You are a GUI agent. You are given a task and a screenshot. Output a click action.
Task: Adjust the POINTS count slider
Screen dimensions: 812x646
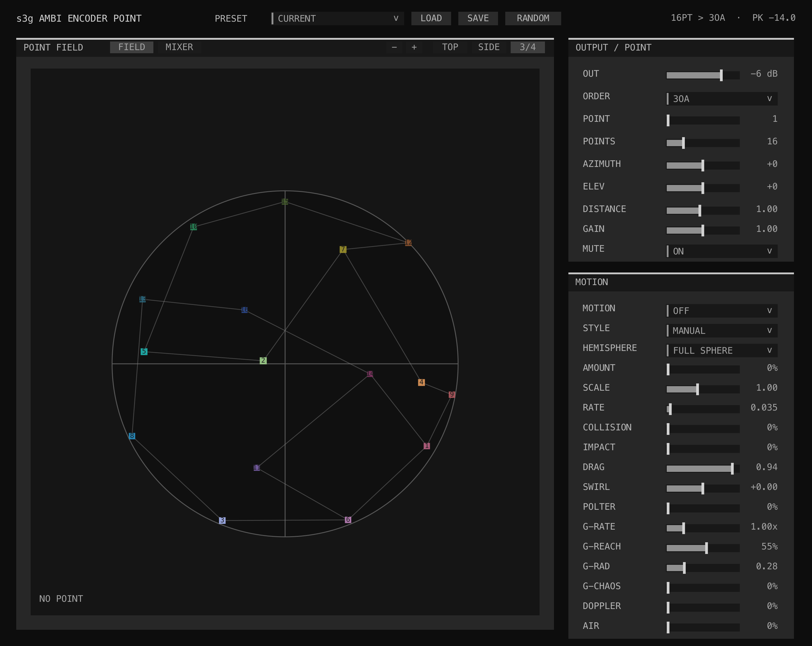(703, 143)
